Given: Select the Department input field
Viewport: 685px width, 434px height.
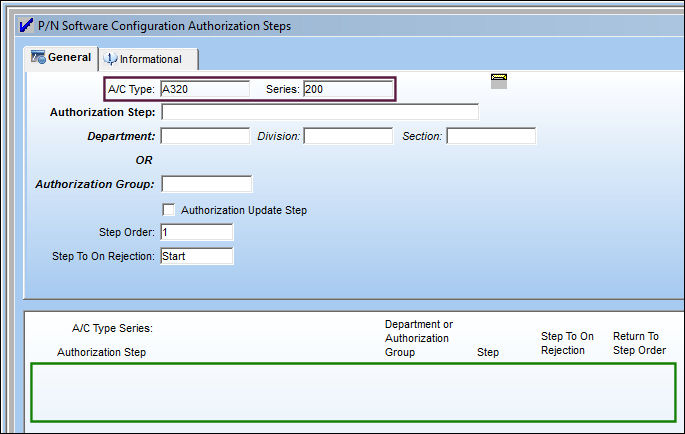Looking at the screenshot, I should (x=205, y=136).
